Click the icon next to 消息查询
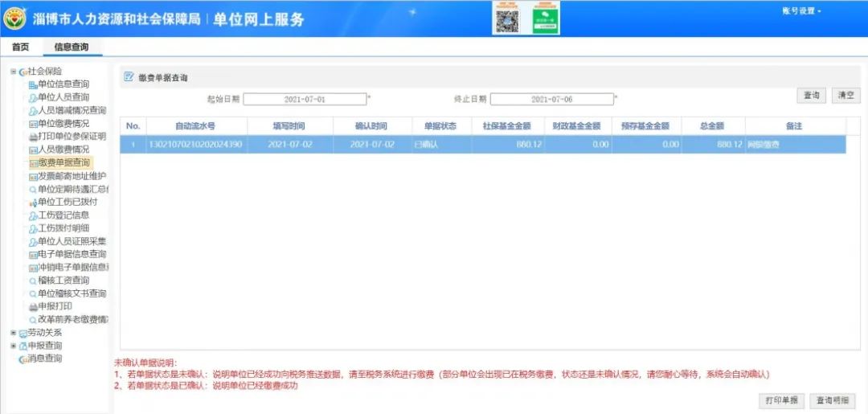This screenshot has width=868, height=414. [x=23, y=359]
